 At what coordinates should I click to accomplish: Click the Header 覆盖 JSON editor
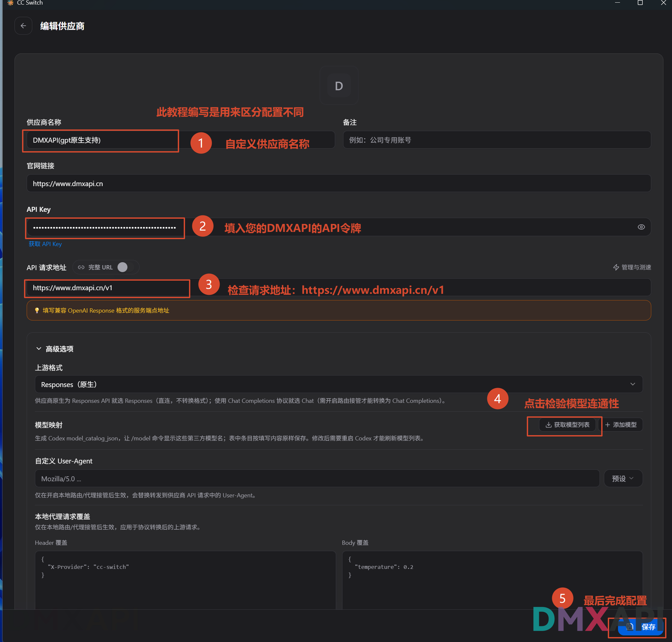[185, 580]
